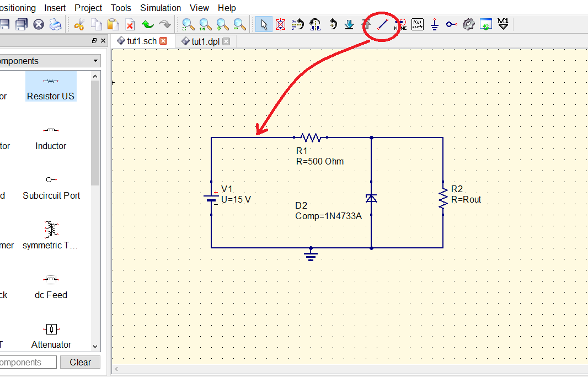Set a graph marker with the M1 icon
The width and height of the screenshot is (588, 377).
(503, 24)
